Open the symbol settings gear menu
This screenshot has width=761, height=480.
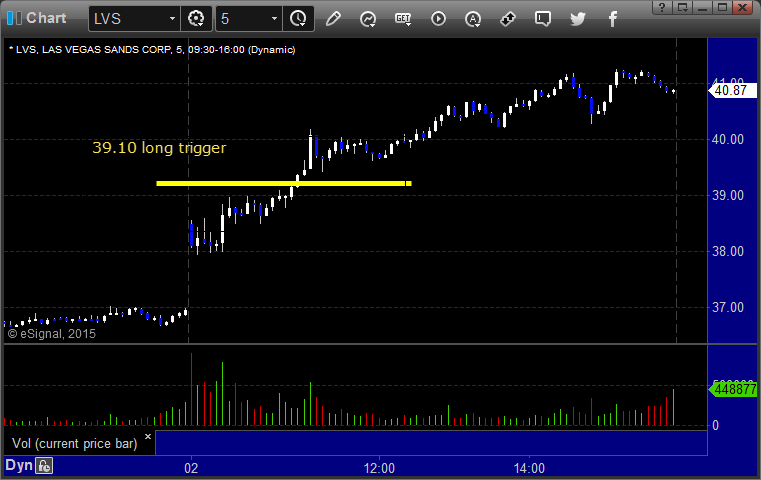pos(196,19)
